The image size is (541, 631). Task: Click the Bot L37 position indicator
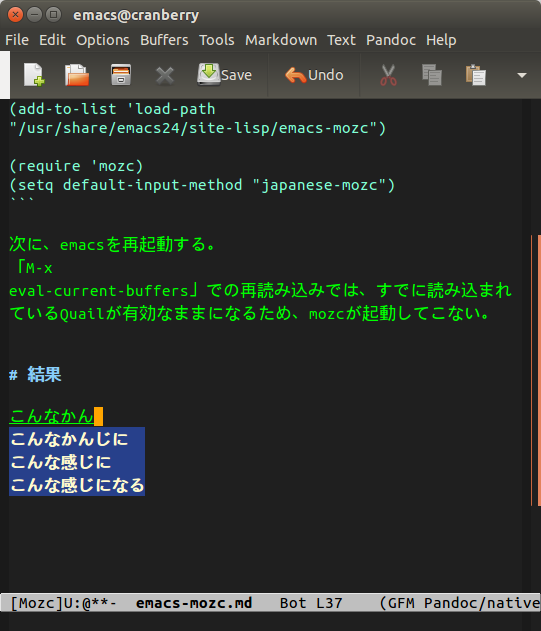(311, 603)
